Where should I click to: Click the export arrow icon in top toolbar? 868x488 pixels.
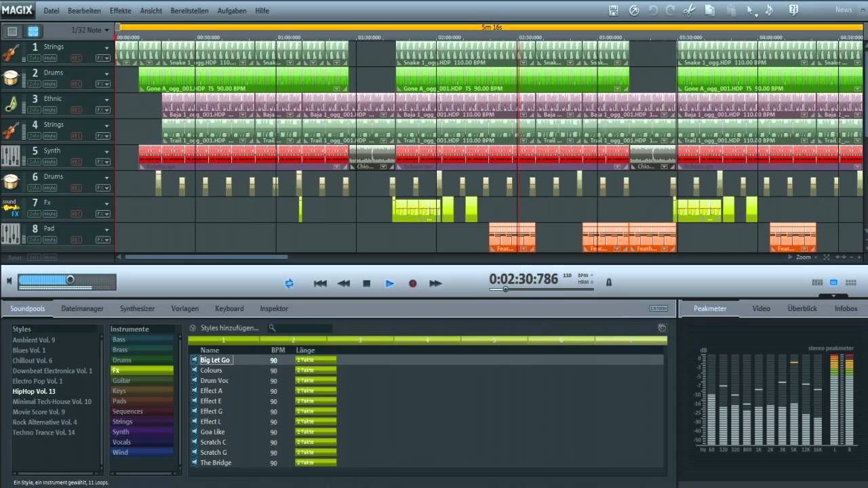pos(634,10)
